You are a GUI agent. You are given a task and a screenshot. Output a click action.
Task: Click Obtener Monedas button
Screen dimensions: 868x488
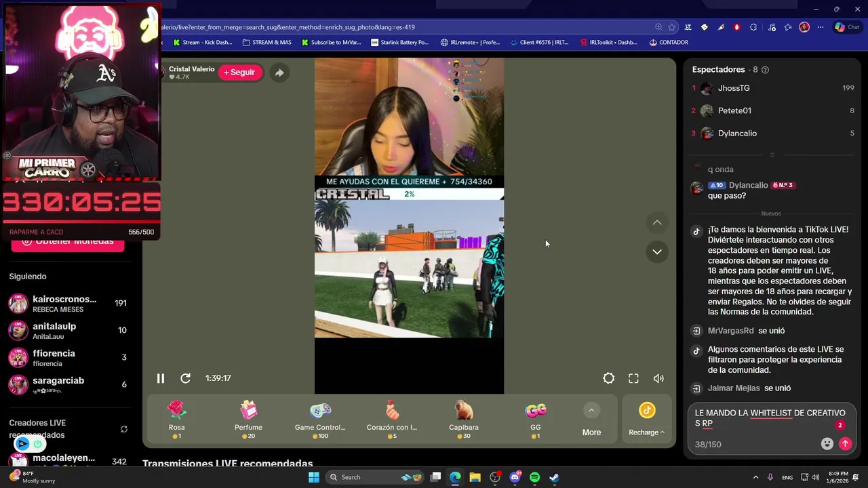pos(67,243)
